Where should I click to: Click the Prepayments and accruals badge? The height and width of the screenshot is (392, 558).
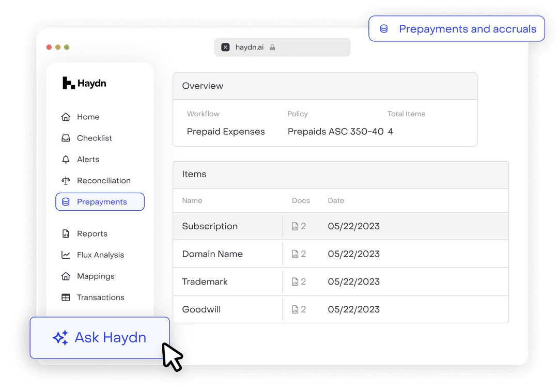tap(457, 29)
